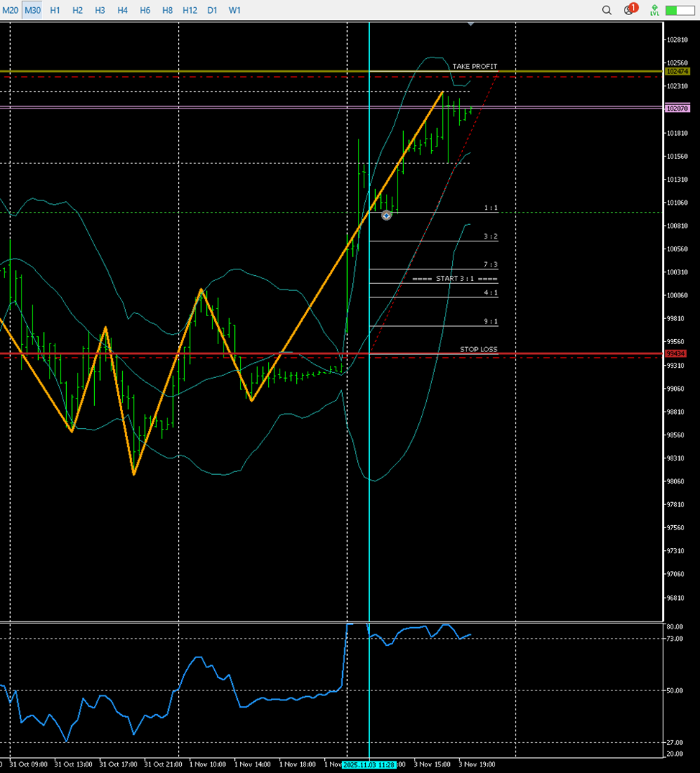Click the 102070 current price tag
Screen dimensions: 700x773
tap(677, 108)
